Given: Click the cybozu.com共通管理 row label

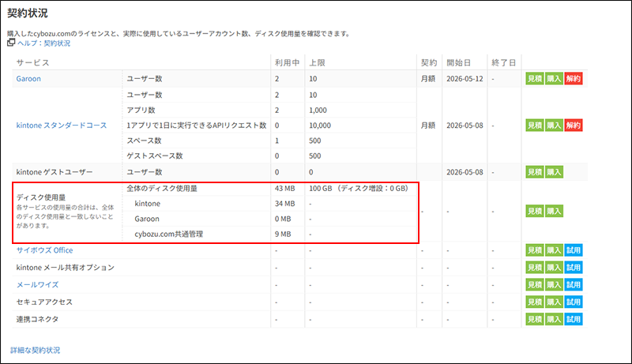Looking at the screenshot, I should tap(168, 235).
